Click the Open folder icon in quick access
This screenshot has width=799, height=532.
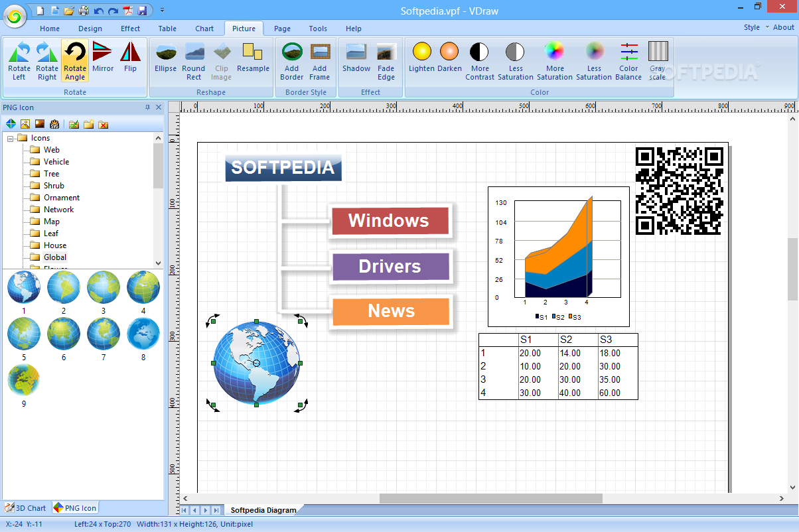[x=69, y=11]
